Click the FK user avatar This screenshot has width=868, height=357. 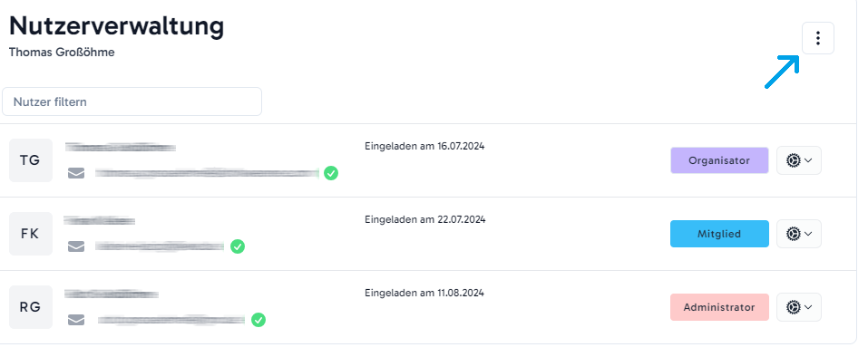point(31,234)
